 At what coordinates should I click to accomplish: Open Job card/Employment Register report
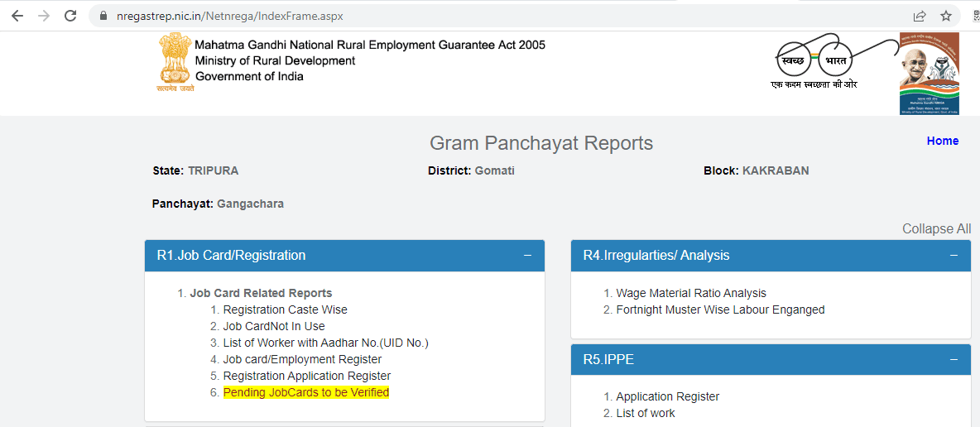tap(302, 359)
